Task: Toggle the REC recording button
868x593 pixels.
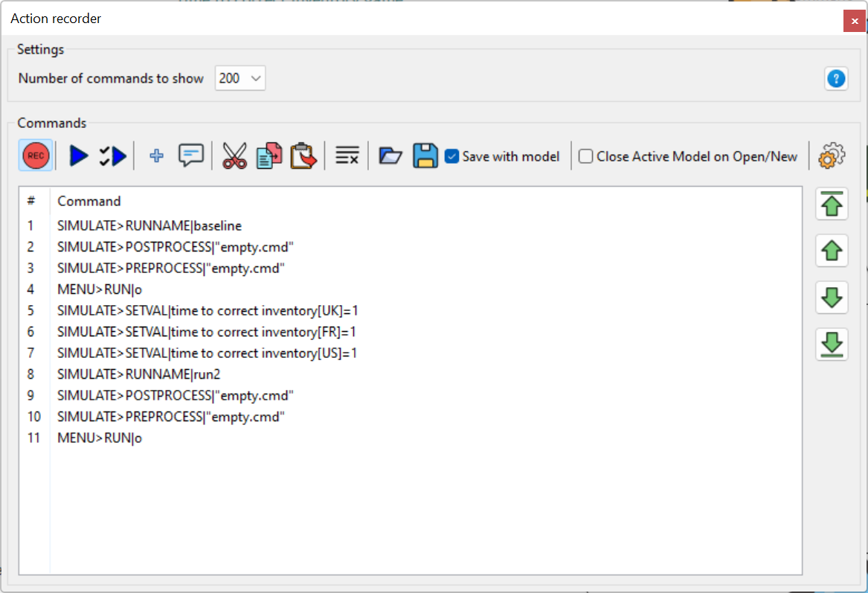Action: (x=35, y=155)
